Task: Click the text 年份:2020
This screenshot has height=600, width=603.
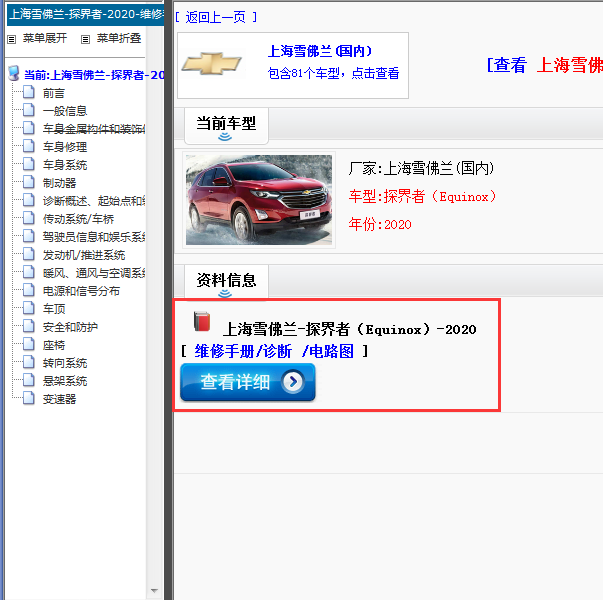Action: point(380,224)
